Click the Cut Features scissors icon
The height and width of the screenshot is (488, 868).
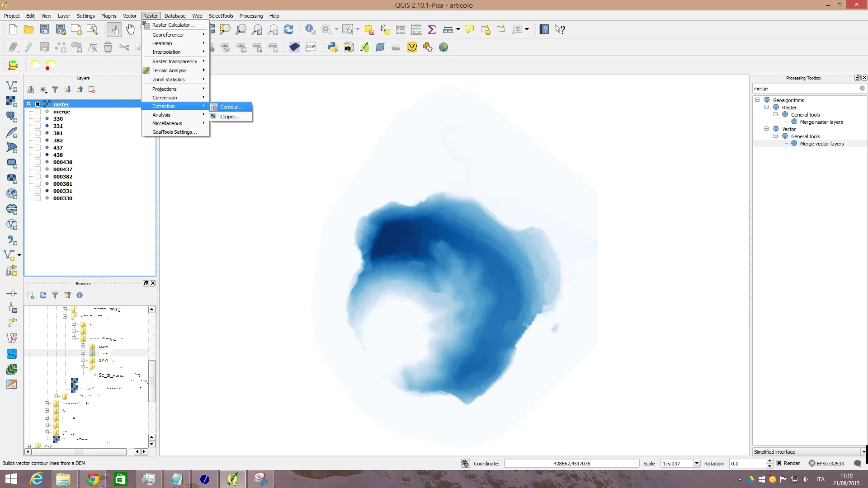pyautogui.click(x=124, y=47)
